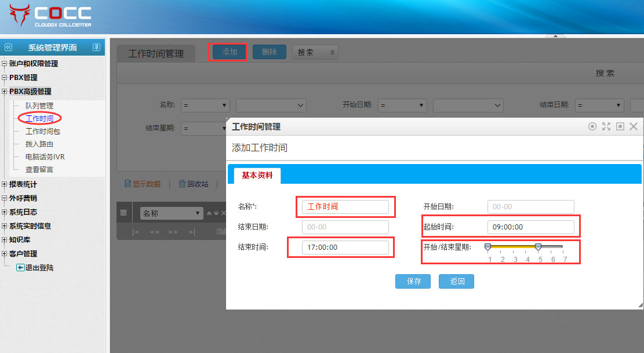Click the dialog's circular target icon
The height and width of the screenshot is (353, 644).
pos(592,126)
